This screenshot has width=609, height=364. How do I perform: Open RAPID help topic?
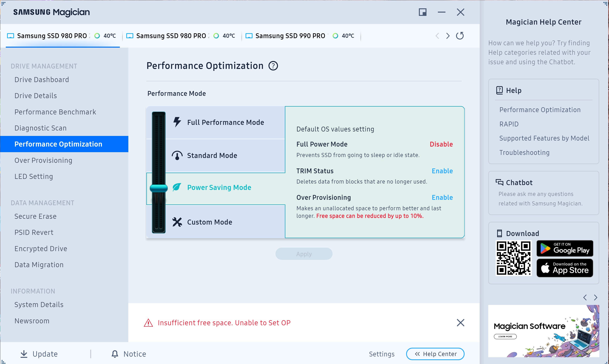(x=509, y=124)
